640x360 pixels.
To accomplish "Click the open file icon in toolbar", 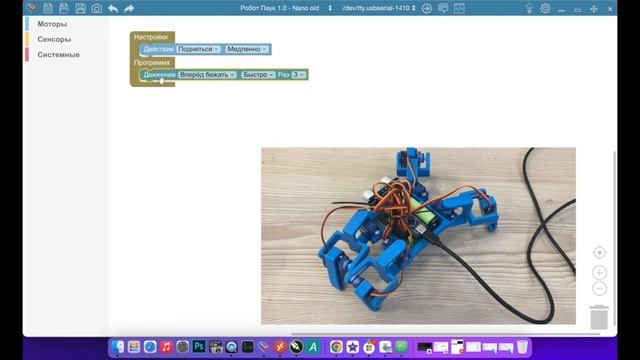I will point(64,8).
